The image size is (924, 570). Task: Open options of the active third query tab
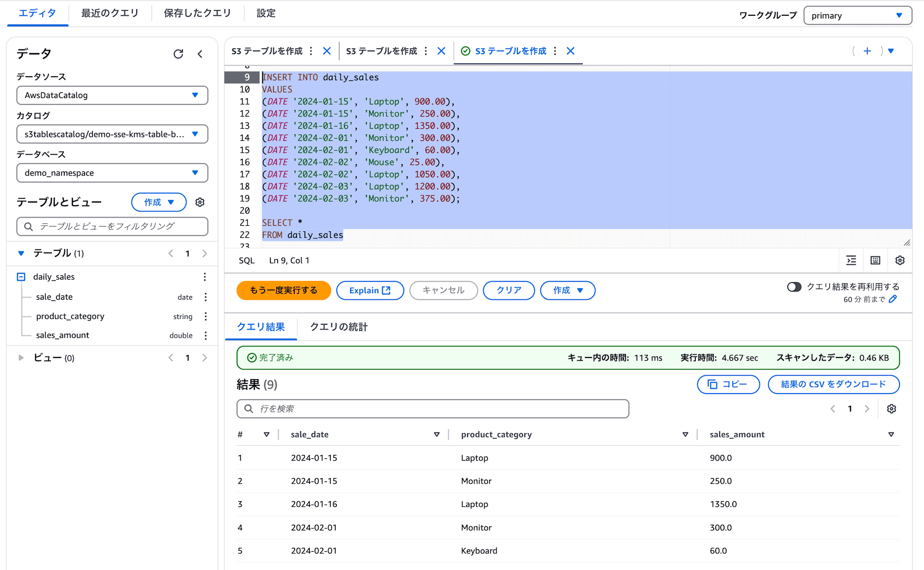555,51
